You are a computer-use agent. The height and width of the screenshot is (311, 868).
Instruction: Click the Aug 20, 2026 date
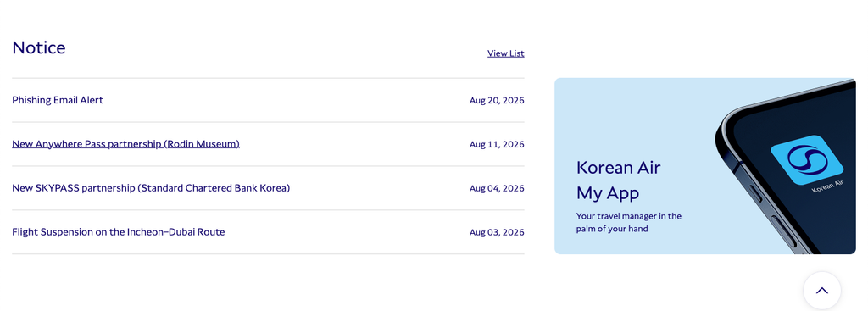[497, 101]
